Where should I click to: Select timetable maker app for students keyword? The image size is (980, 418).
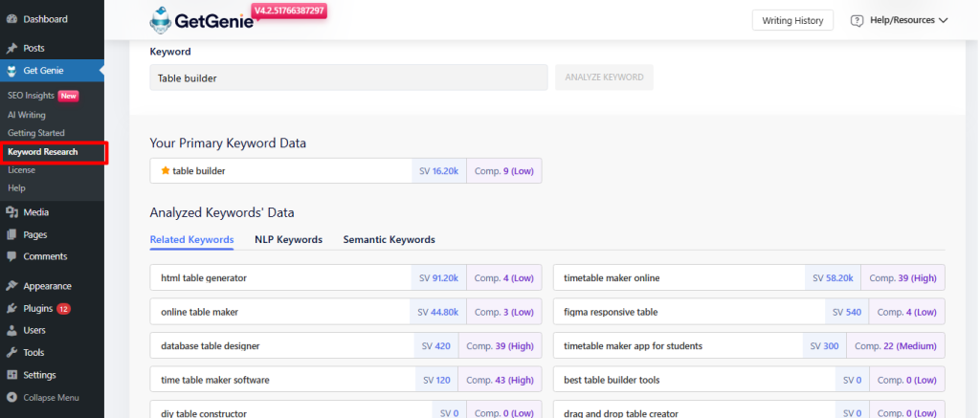click(748, 345)
